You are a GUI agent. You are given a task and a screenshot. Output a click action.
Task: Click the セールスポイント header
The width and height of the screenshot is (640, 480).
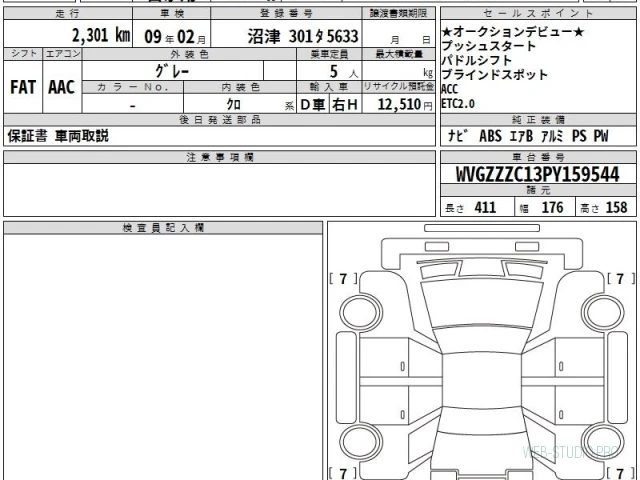pyautogui.click(x=538, y=13)
